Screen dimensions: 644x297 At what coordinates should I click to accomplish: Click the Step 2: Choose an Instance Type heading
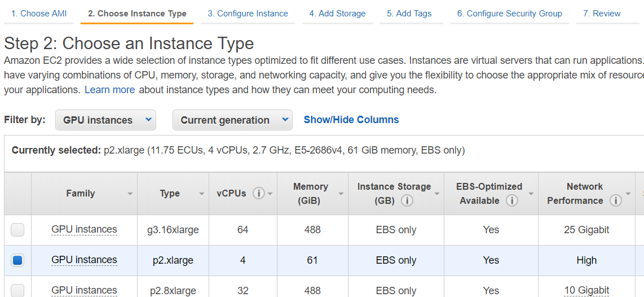129,43
